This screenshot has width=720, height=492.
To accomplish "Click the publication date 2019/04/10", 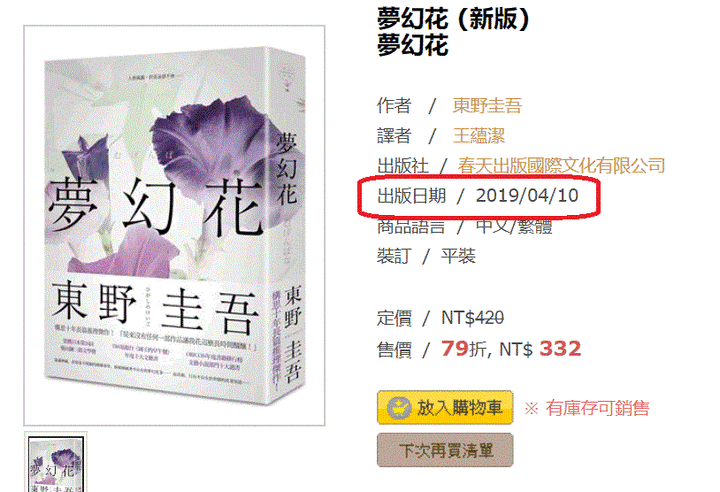I will [x=527, y=196].
